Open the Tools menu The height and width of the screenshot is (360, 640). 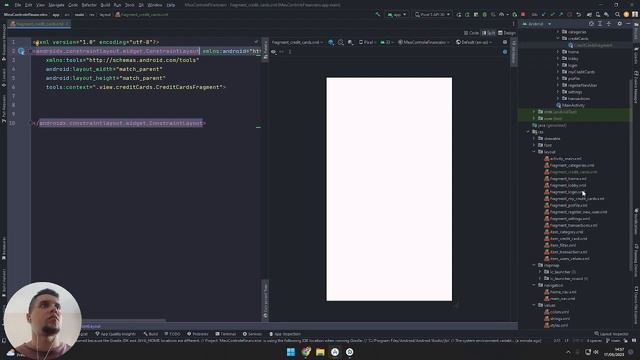tap(129, 5)
